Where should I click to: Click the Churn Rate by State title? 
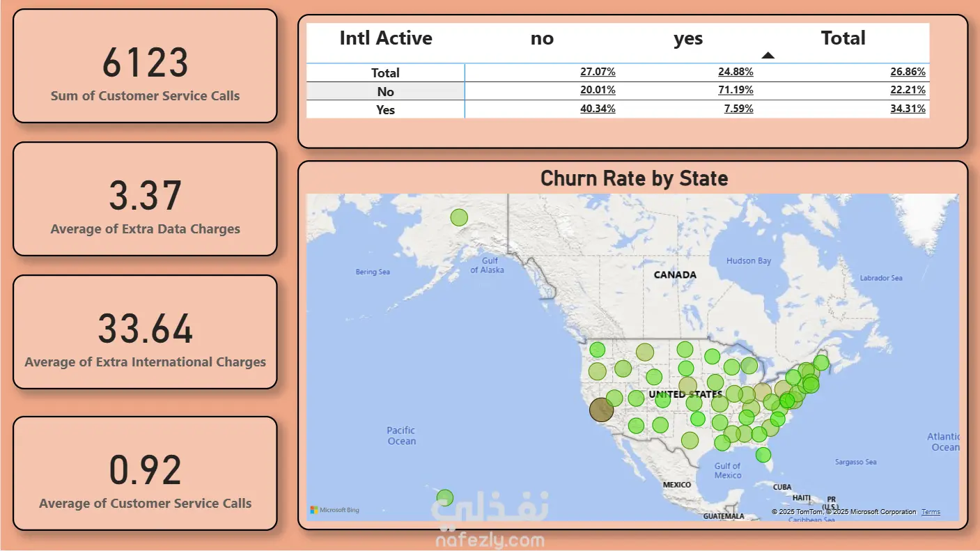coord(634,178)
